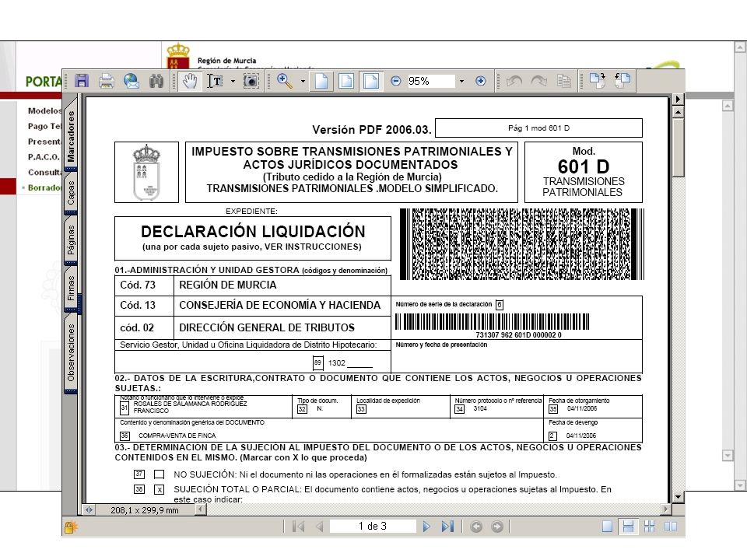747x560 pixels.
Task: Open the Capas side tab
Action: (71, 193)
